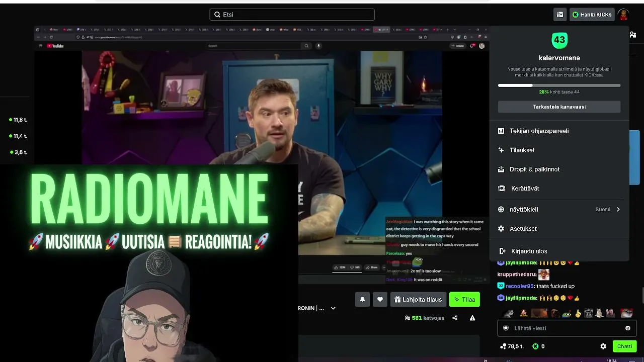Image resolution: width=644 pixels, height=362 pixels.
Task: Open chat settings gear icon
Action: click(603, 346)
